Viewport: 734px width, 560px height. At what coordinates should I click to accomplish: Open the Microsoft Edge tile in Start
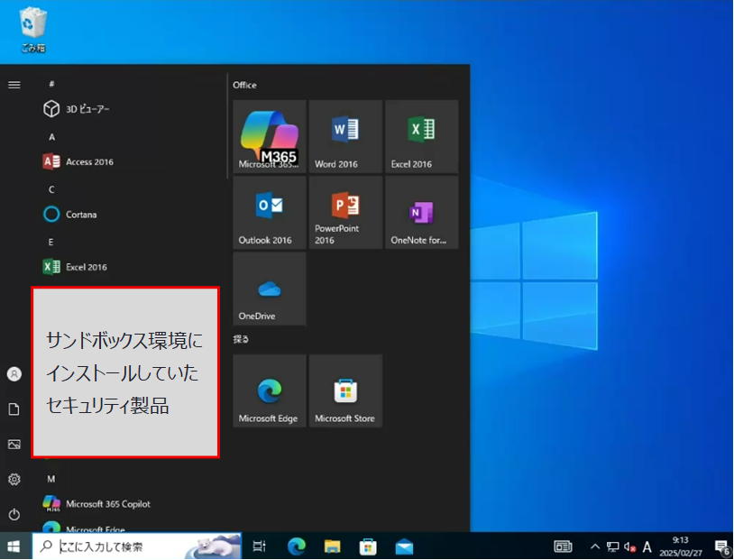click(x=269, y=390)
